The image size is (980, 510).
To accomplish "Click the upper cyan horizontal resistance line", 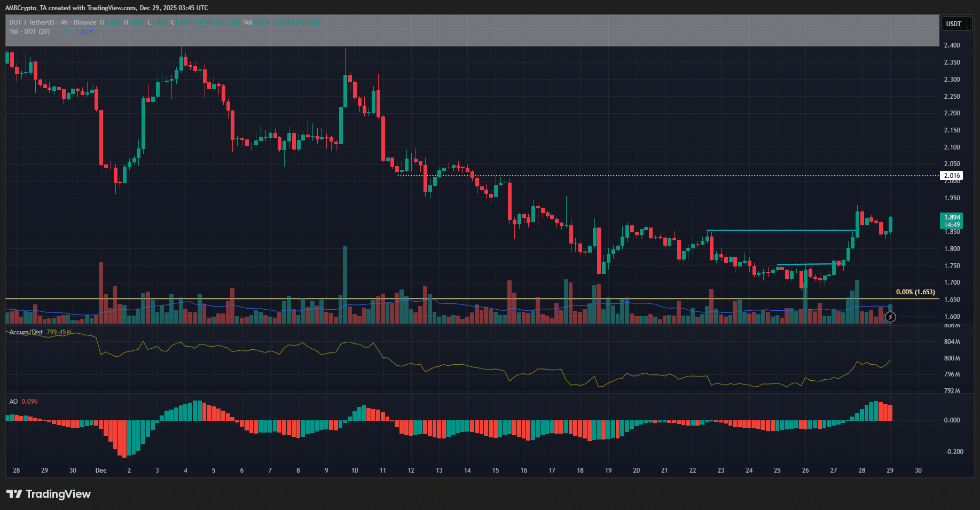I will [x=780, y=230].
